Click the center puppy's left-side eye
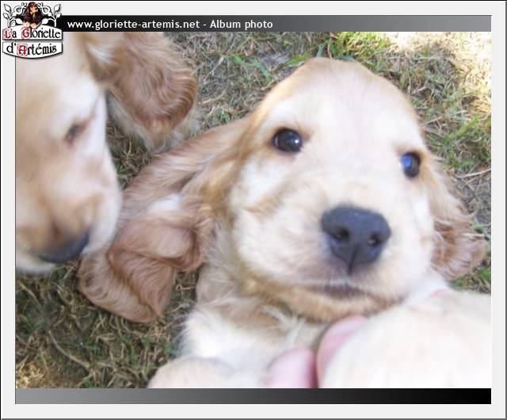Image resolution: width=507 pixels, height=420 pixels. click(x=287, y=140)
